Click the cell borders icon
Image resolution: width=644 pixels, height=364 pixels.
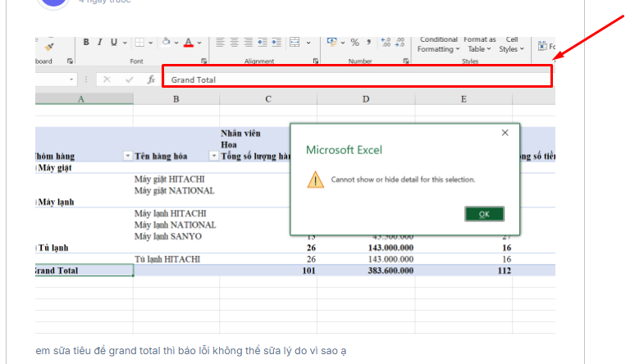coord(139,43)
